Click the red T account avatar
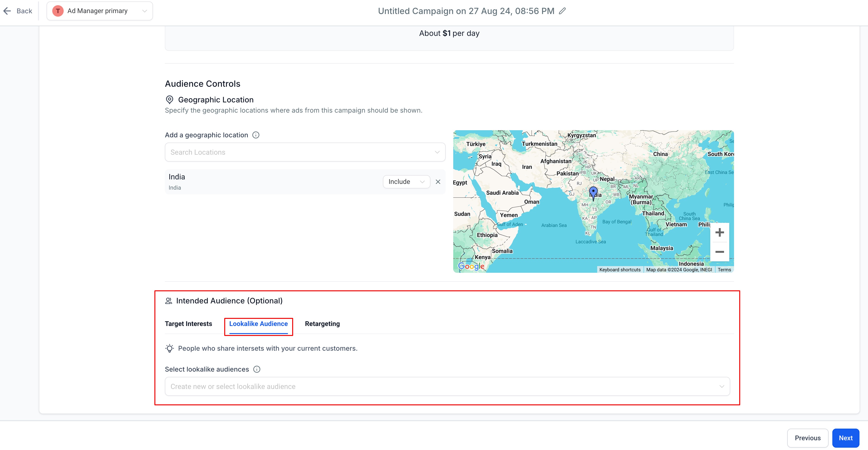The width and height of the screenshot is (868, 450). pos(58,11)
